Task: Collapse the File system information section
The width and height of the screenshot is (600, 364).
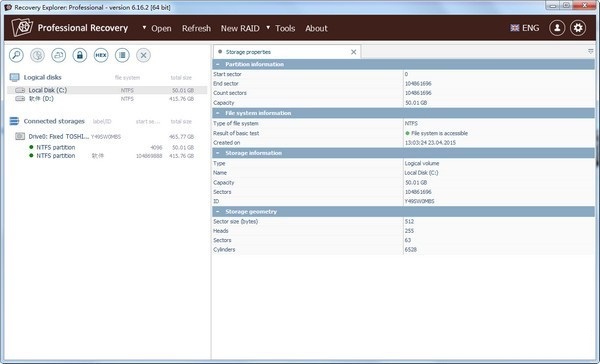Action: pos(218,113)
